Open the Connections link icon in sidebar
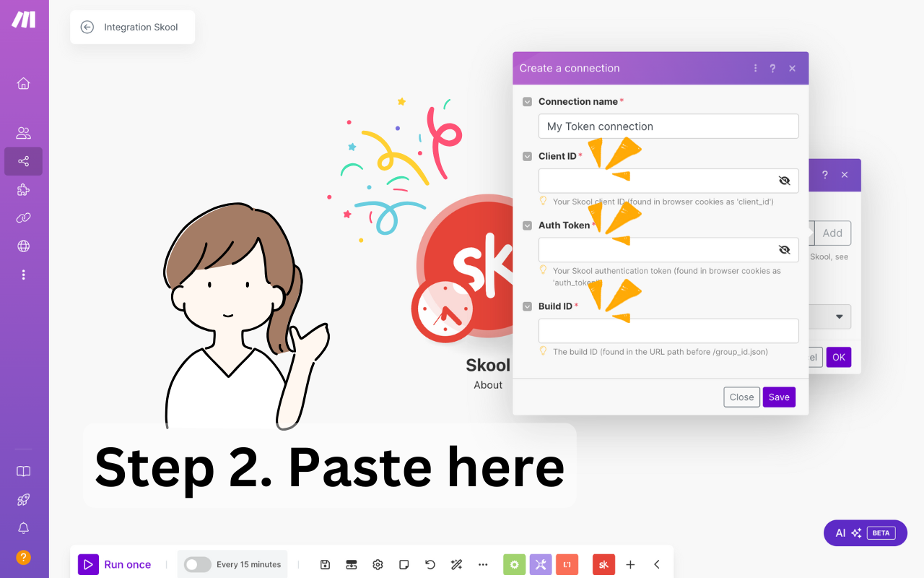 (23, 218)
